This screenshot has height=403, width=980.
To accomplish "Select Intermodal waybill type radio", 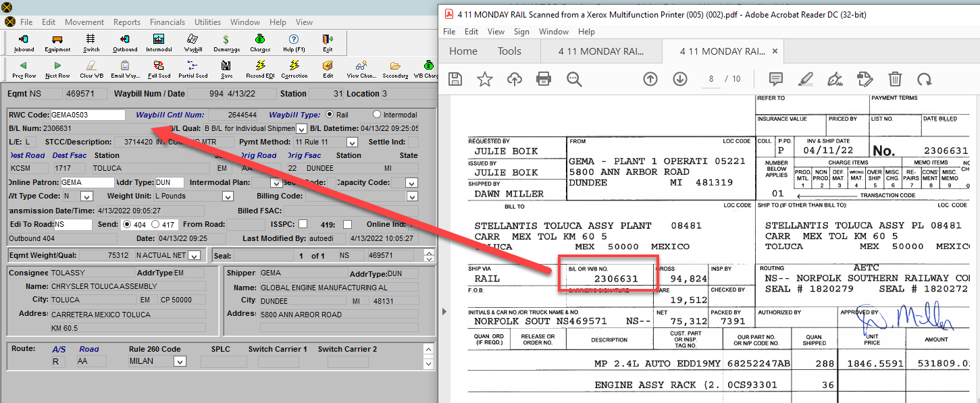I will coord(377,115).
